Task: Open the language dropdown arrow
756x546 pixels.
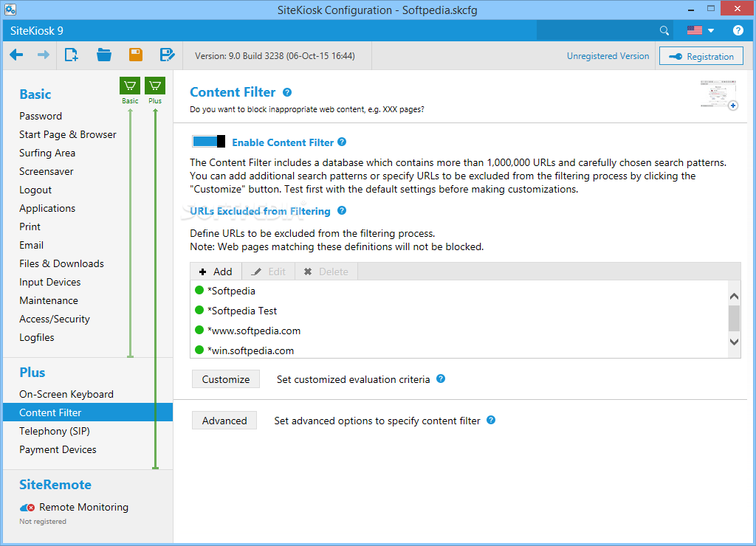Action: (711, 31)
